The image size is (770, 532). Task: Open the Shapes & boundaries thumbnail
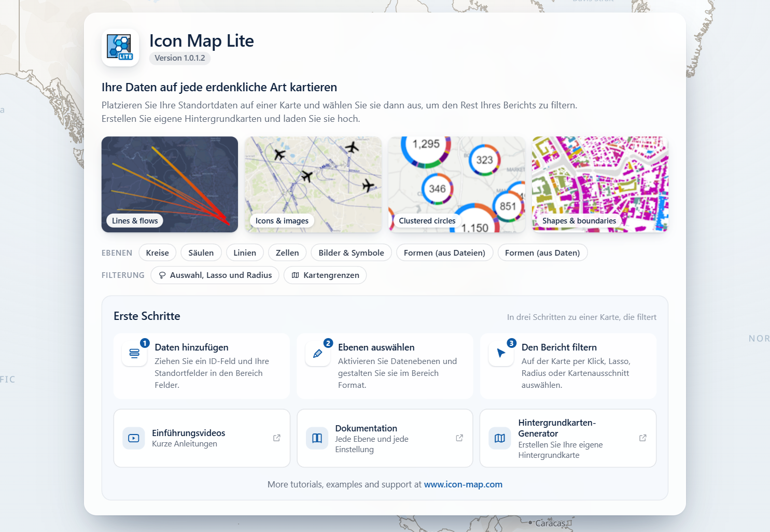[600, 184]
